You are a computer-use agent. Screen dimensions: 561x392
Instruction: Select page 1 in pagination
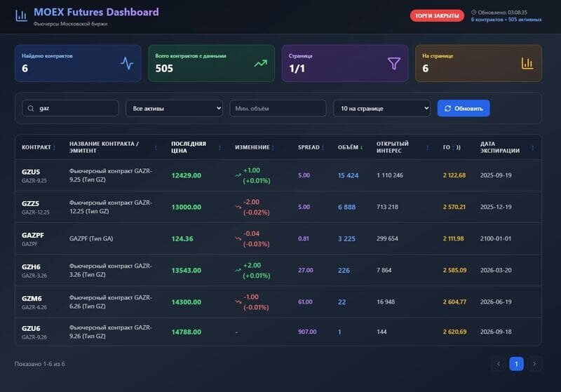[516, 364]
